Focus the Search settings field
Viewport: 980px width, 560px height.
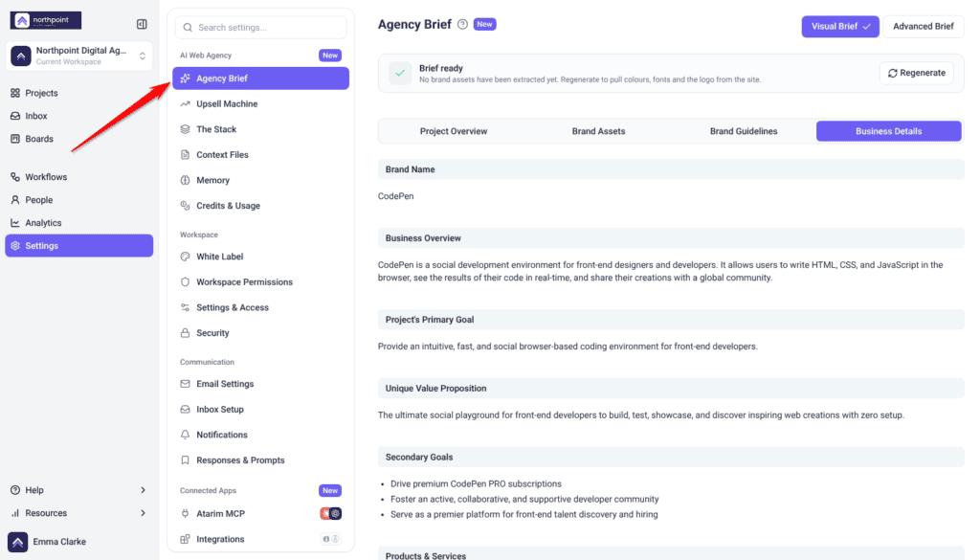[260, 28]
